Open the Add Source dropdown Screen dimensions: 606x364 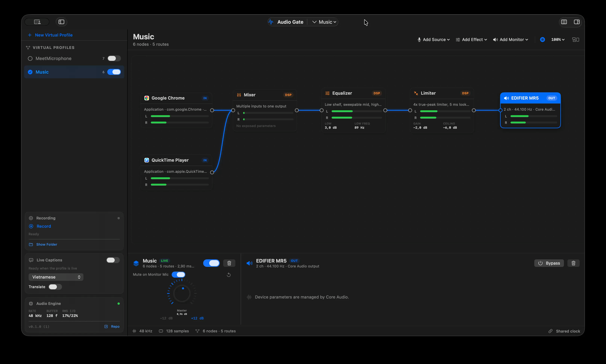[434, 40]
